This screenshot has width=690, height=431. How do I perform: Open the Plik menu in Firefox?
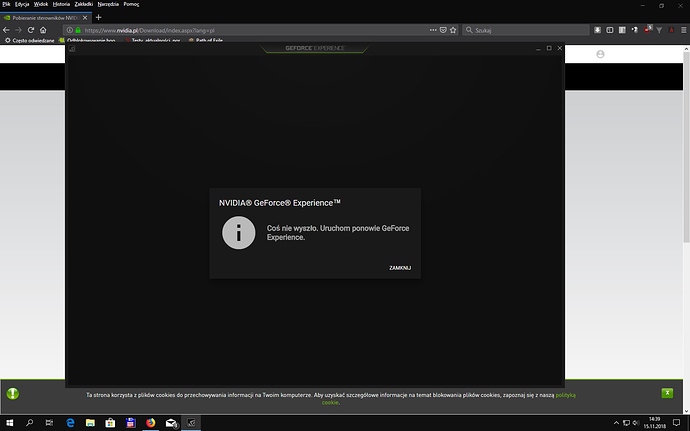[x=6, y=4]
